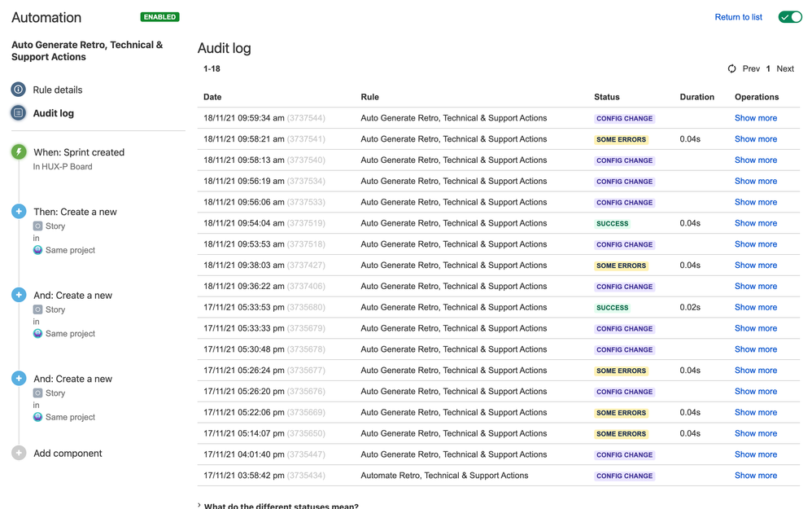
Task: Toggle the rule enabled switch off
Action: pos(790,17)
